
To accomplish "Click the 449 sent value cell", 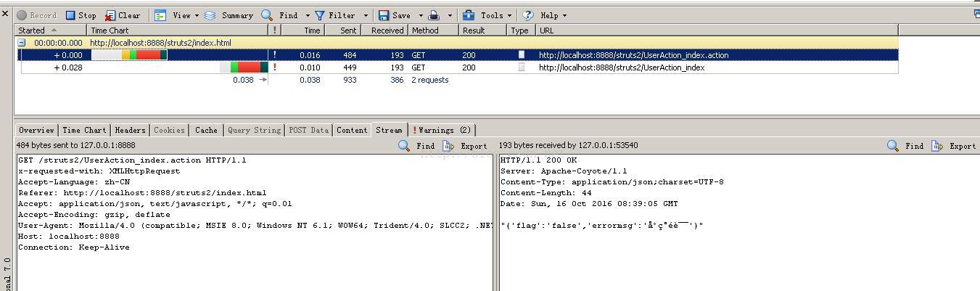I will [x=349, y=67].
